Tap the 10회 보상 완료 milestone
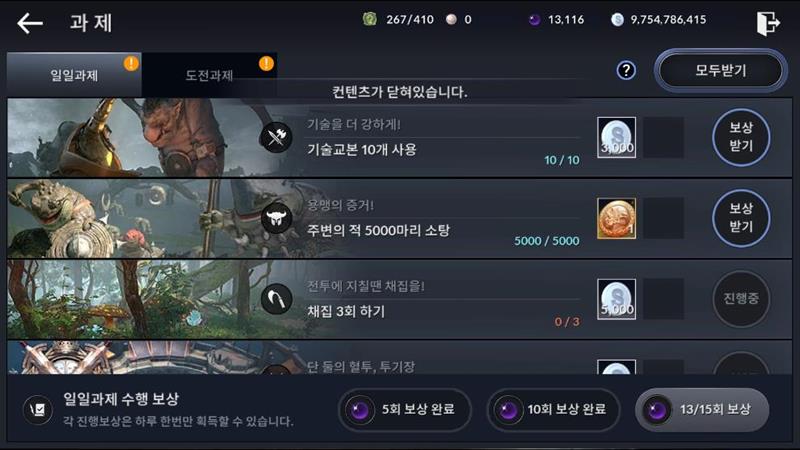Viewport: 800px width, 450px height. (x=553, y=410)
